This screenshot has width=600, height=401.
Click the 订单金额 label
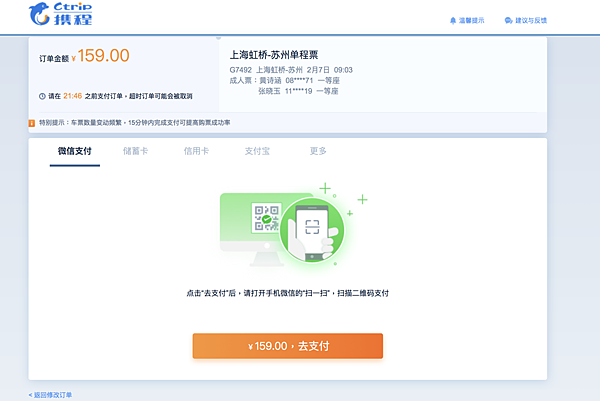point(54,59)
